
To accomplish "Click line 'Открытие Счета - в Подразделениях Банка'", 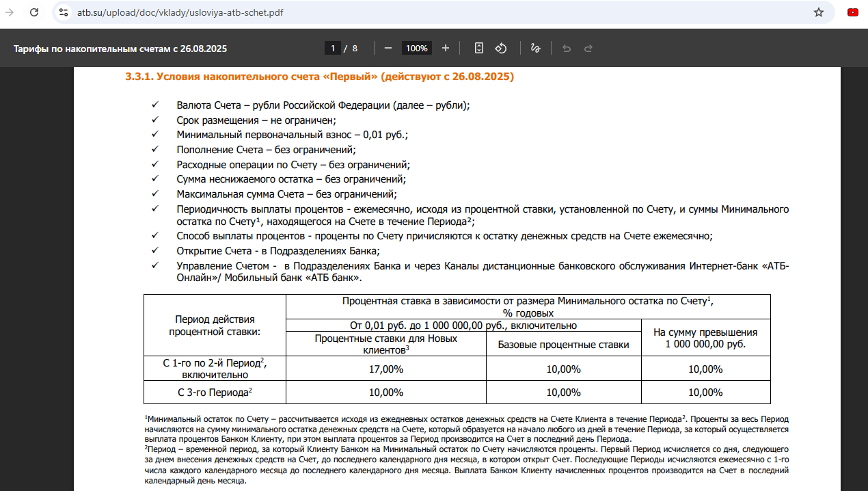I will coord(278,251).
